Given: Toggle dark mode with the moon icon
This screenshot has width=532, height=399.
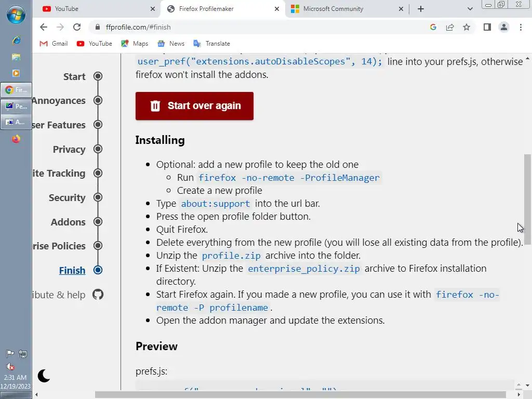Looking at the screenshot, I should coord(44,376).
